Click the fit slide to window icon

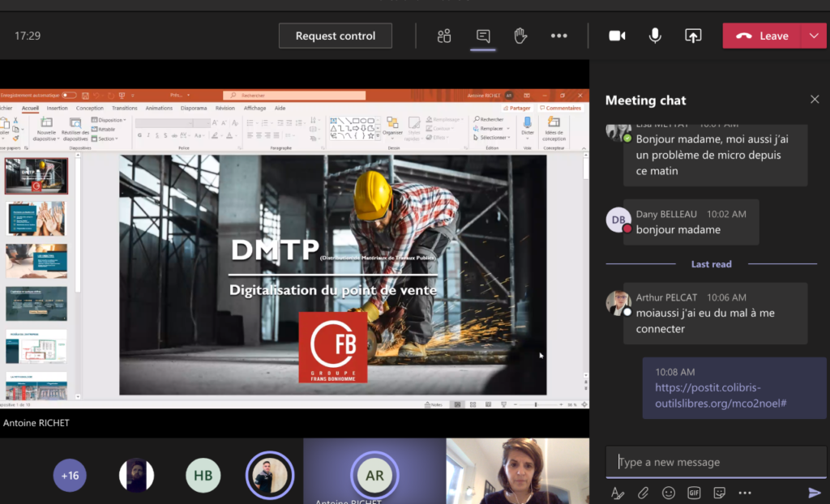pyautogui.click(x=584, y=404)
